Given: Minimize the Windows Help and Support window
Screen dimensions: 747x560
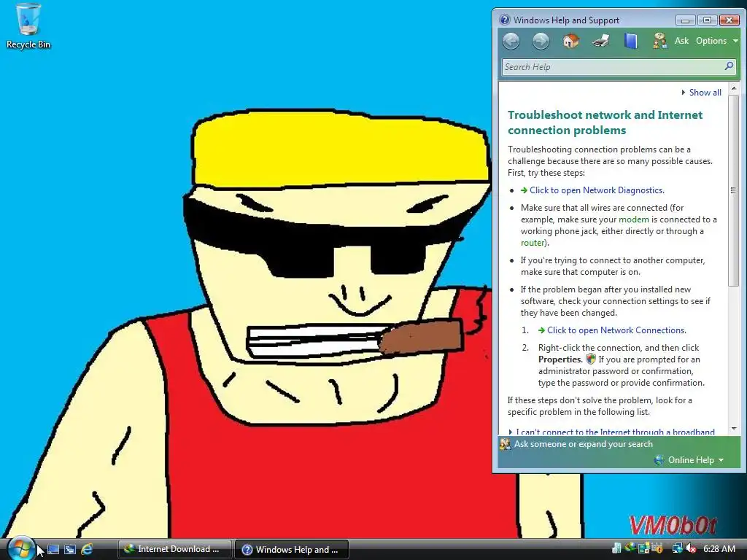Looking at the screenshot, I should point(685,20).
